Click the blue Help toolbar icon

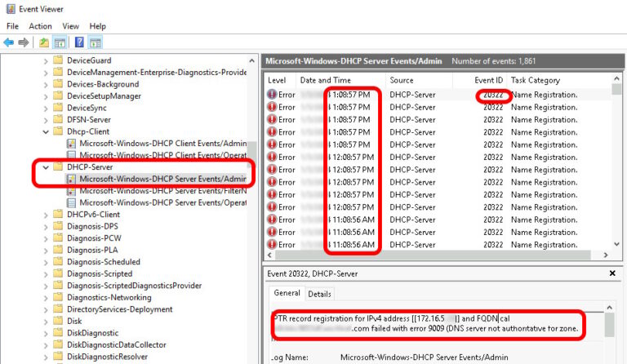[x=79, y=42]
